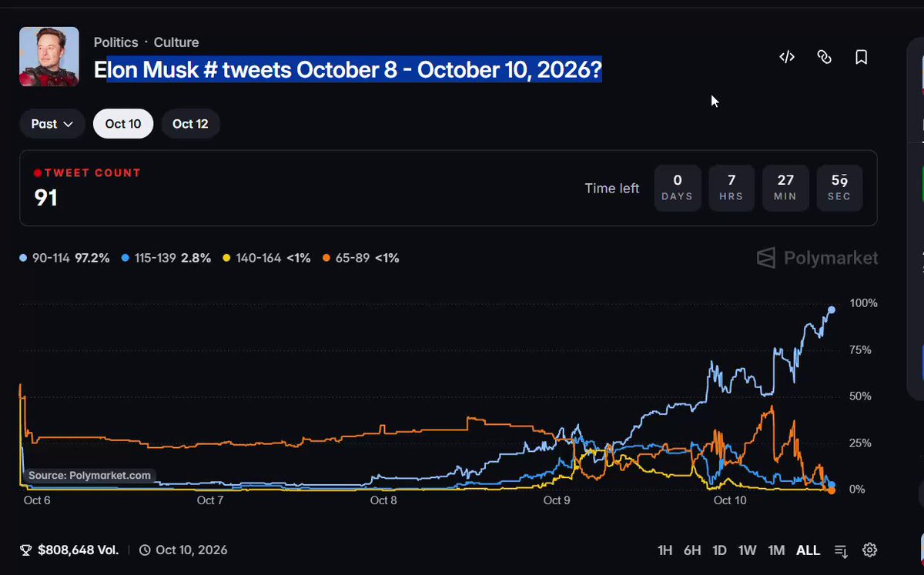Click the Oct 8 x-axis label
Screen dimensions: 924x575
coord(383,500)
